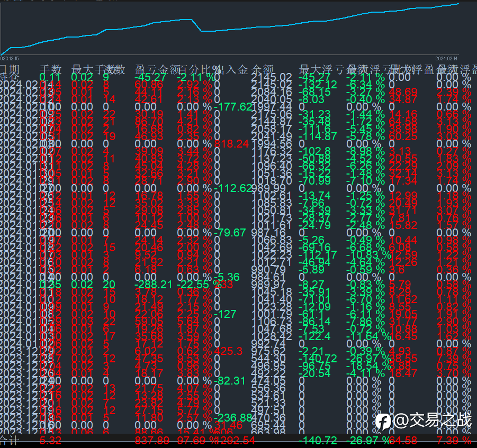477x448 pixels.
Task: Click floating loss percent -18.54 %
Action: [x=368, y=366]
